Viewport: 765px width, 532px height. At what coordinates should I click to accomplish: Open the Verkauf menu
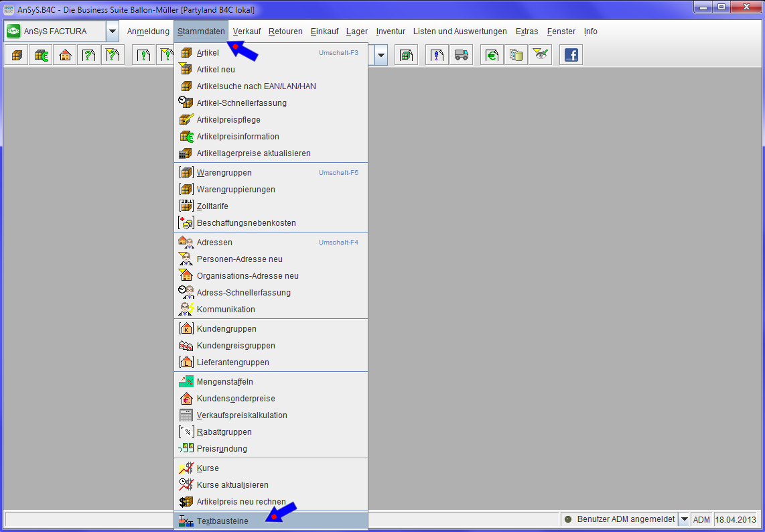click(247, 31)
